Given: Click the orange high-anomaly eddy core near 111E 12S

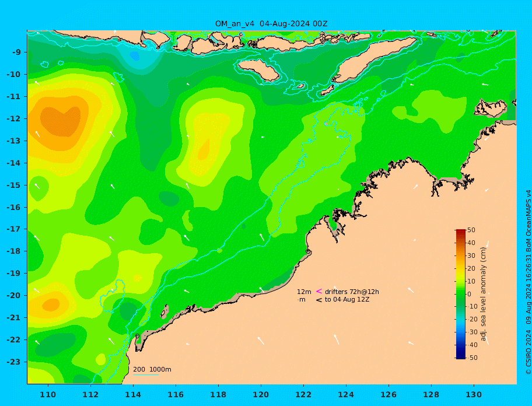Looking at the screenshot, I should [61, 121].
